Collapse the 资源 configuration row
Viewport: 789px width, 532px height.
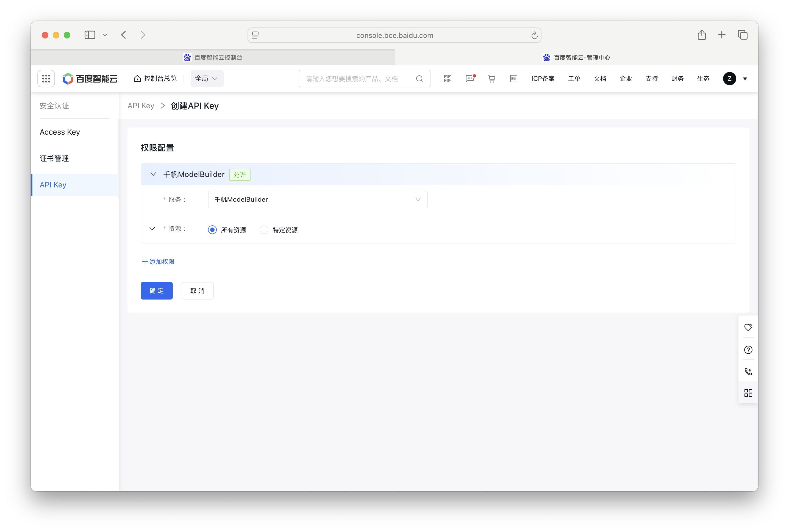pos(152,229)
